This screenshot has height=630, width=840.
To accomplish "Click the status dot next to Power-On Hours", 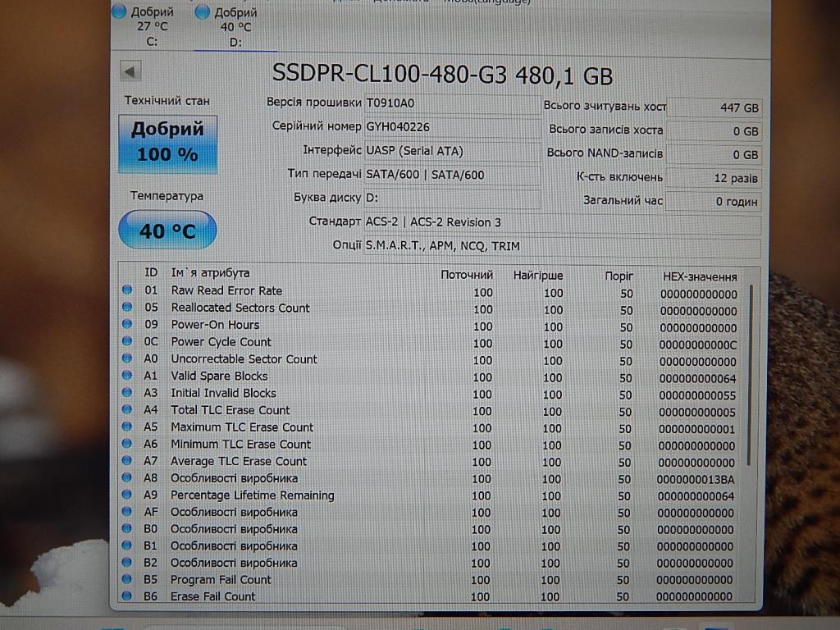I will point(127,325).
